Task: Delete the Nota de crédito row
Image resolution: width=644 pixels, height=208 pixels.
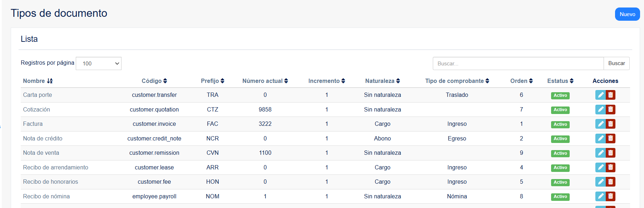Action: [x=610, y=138]
